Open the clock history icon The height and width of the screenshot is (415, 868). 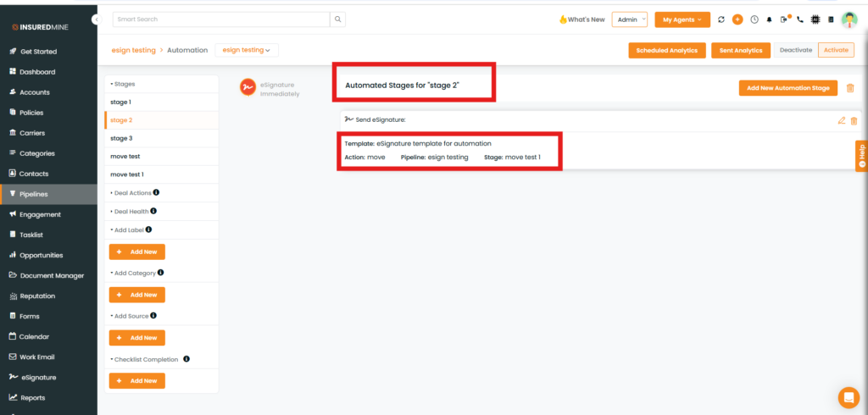point(754,19)
